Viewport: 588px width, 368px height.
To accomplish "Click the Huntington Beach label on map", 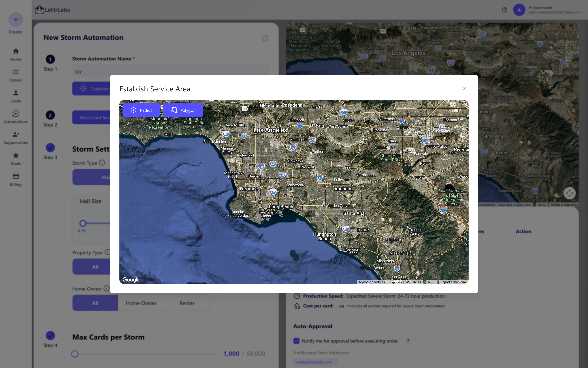I will click(x=325, y=236).
